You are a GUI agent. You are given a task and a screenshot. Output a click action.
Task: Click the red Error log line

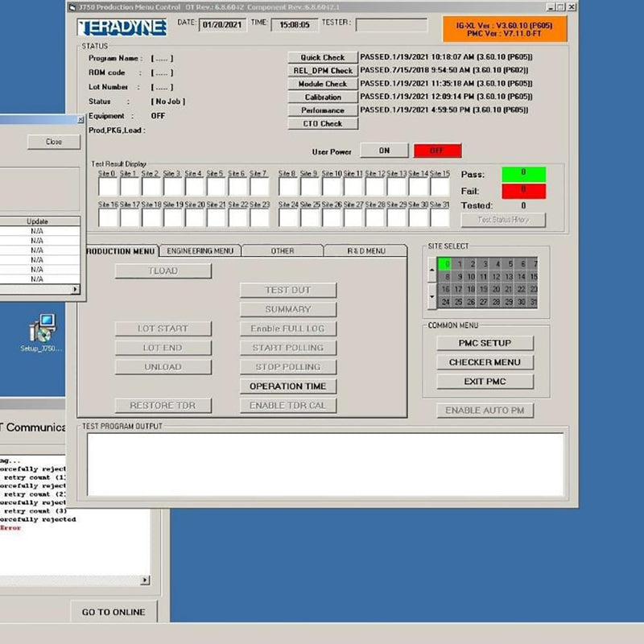click(x=10, y=528)
